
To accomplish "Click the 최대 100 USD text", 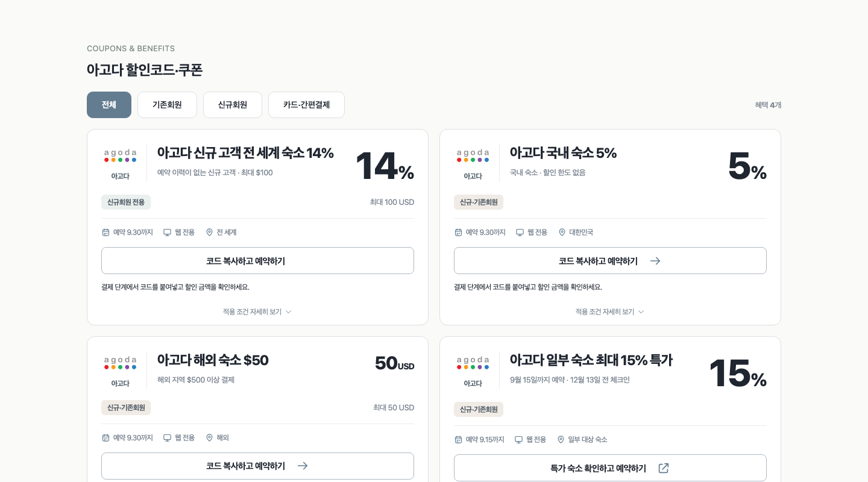I will (392, 202).
